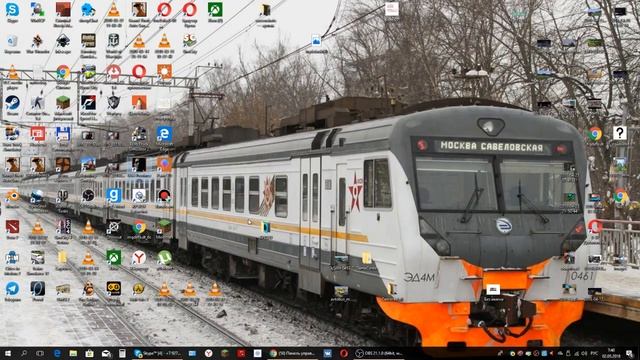Open the Microsoft Edge desktop shortcut
The image size is (640, 360).
coord(164,134)
